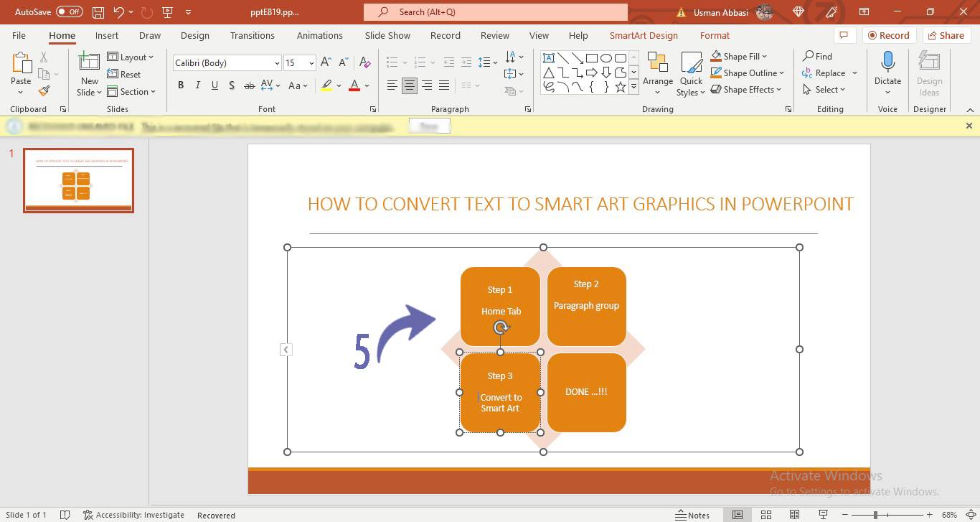
Task: Apply strikethrough formatting
Action: (249, 85)
